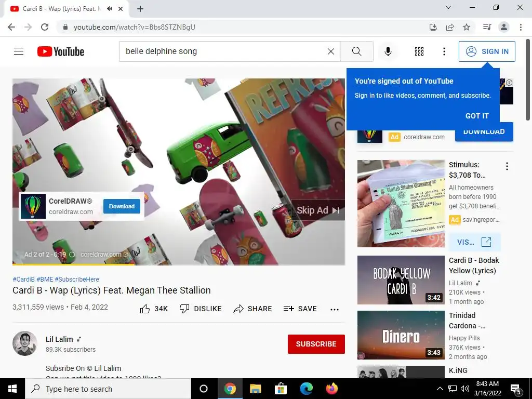The height and width of the screenshot is (399, 532).
Task: Click the SIGN IN button
Action: click(487, 51)
